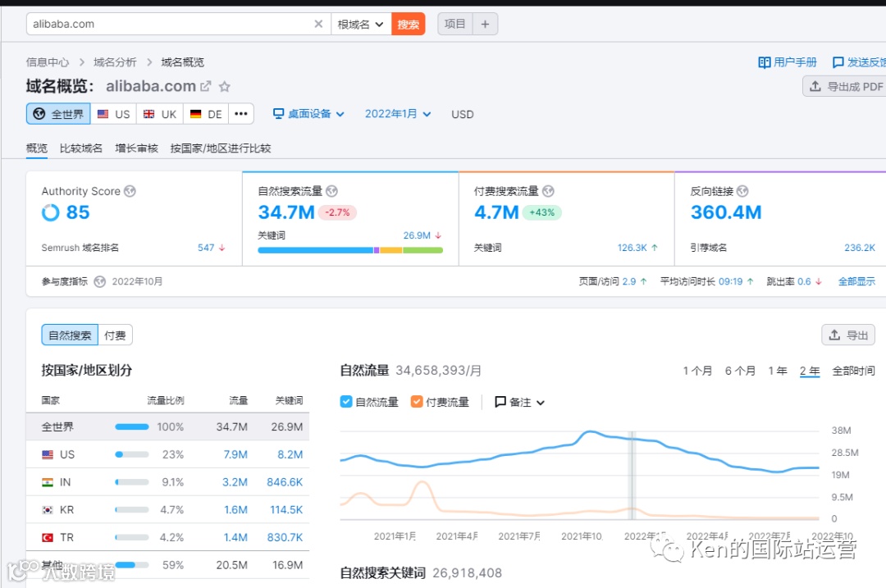Open 自然搜索流量 info globe icon

tap(331, 191)
